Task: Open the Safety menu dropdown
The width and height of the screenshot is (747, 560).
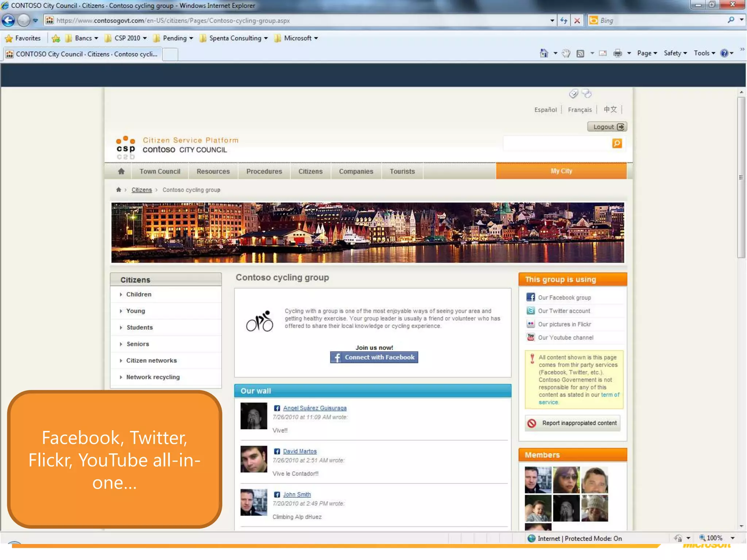Action: click(675, 53)
